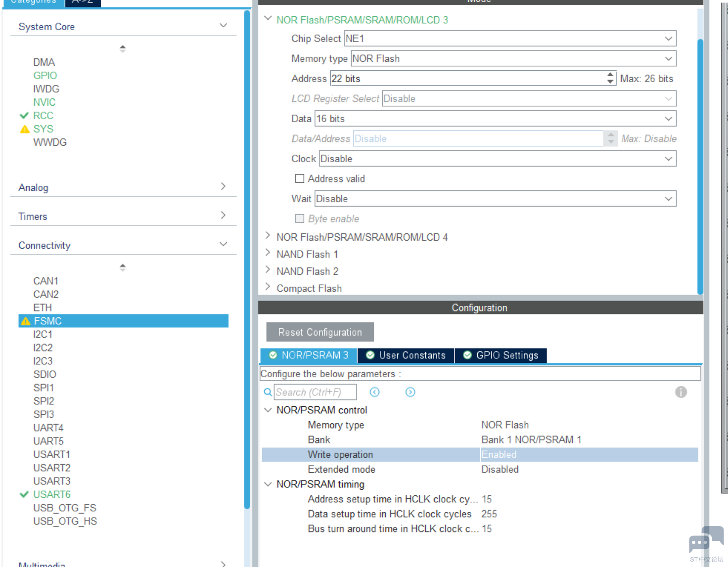The height and width of the screenshot is (567, 728).
Task: Click the ST forum chat bubble icon
Action: click(706, 540)
